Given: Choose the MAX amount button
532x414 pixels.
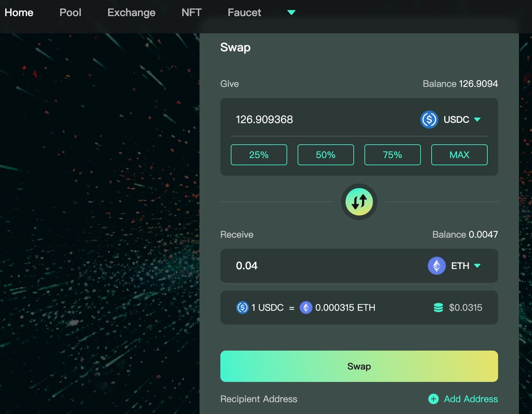Looking at the screenshot, I should 459,155.
